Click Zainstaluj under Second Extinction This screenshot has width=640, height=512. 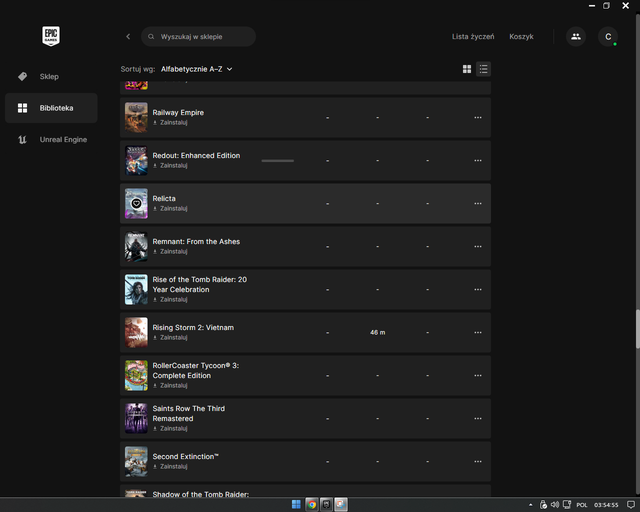170,466
